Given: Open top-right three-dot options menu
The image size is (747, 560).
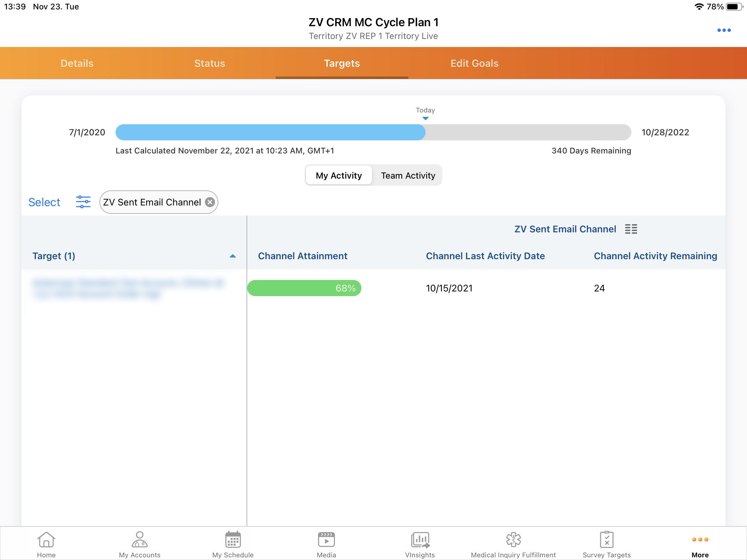Looking at the screenshot, I should coord(724,30).
